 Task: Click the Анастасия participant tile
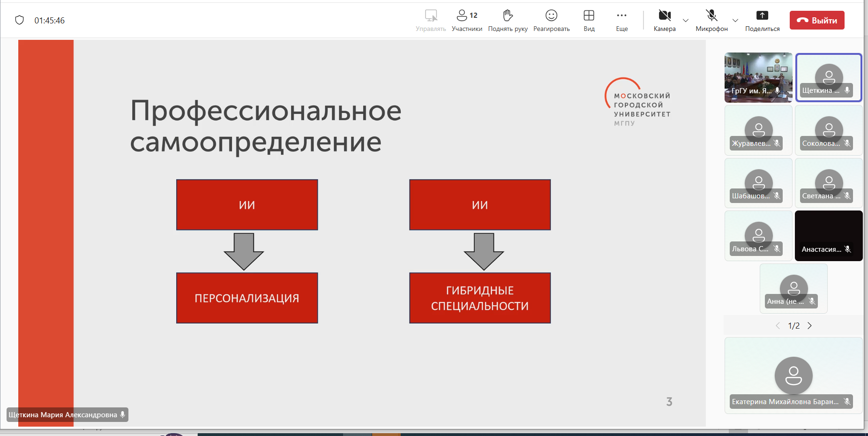coord(828,235)
